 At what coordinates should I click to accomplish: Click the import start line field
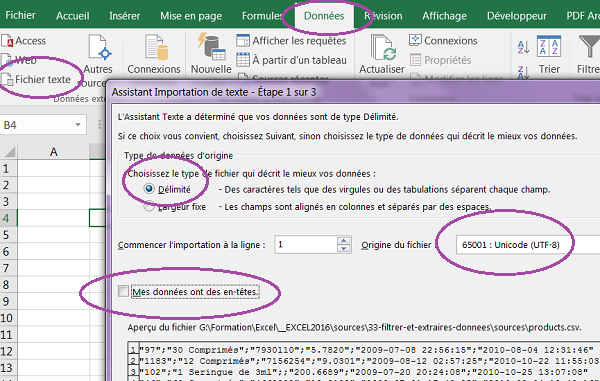[305, 244]
